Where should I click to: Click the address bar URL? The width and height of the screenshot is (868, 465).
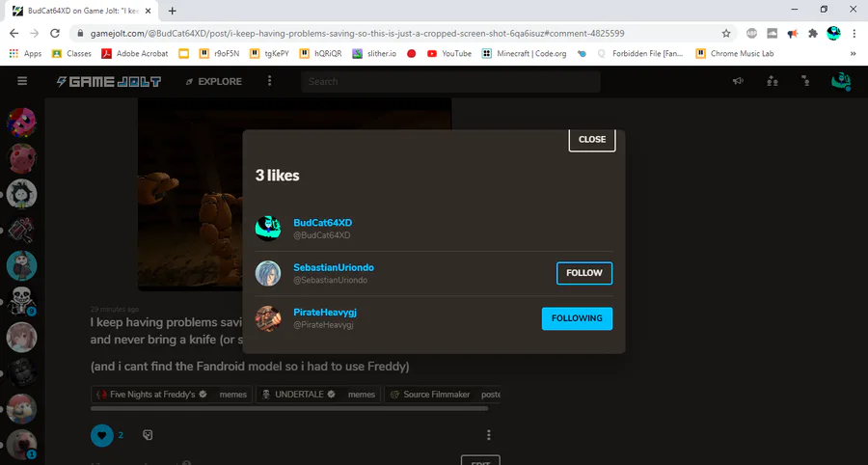(357, 33)
